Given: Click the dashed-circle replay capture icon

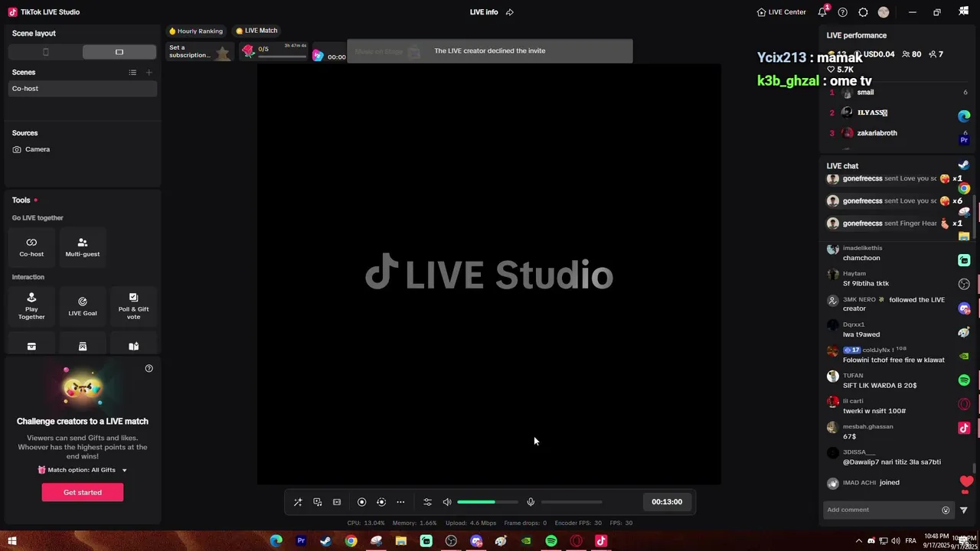Looking at the screenshot, I should [381, 502].
